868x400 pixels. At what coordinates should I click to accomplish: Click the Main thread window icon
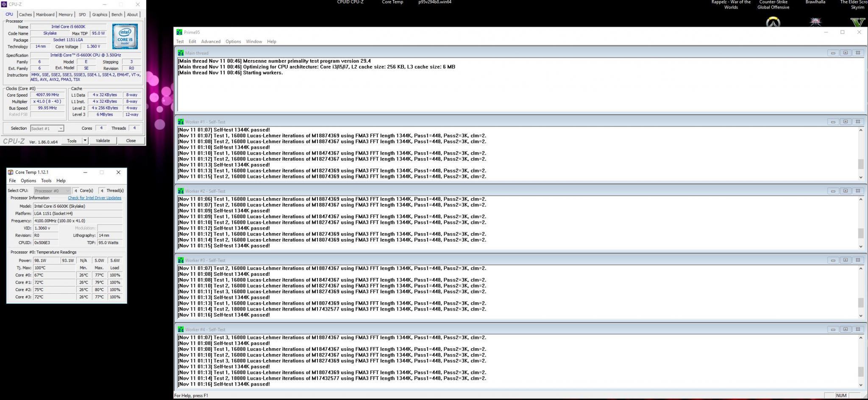pos(181,53)
